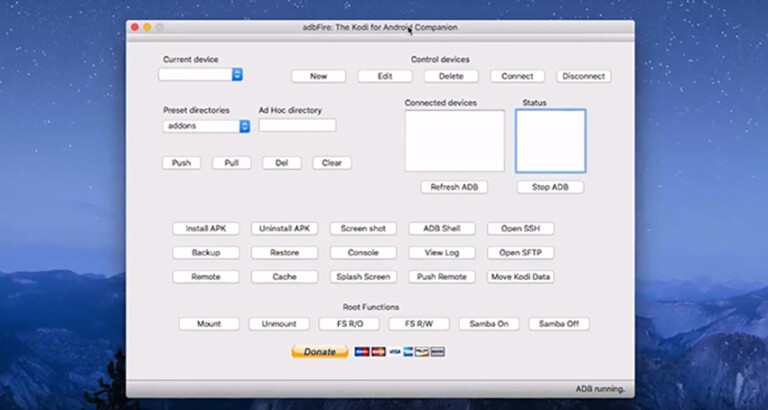The image size is (768, 410).
Task: Click the Open SSH button
Action: (x=521, y=229)
